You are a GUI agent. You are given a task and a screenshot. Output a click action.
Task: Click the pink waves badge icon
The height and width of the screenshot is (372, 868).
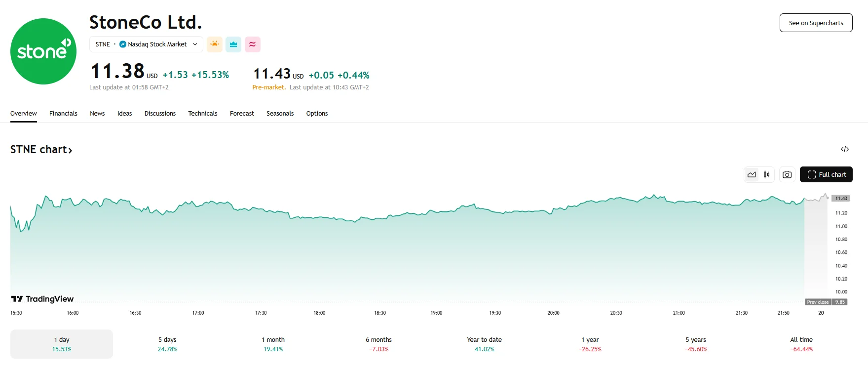(252, 44)
